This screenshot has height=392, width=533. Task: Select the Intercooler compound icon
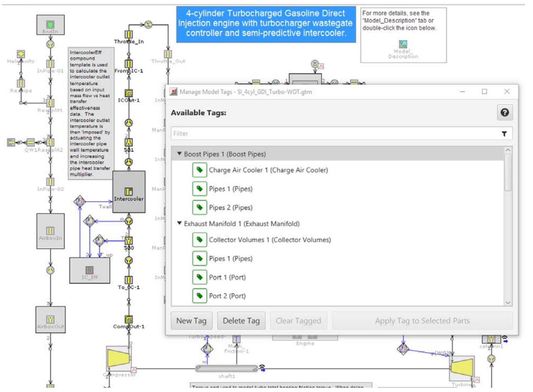(x=128, y=192)
